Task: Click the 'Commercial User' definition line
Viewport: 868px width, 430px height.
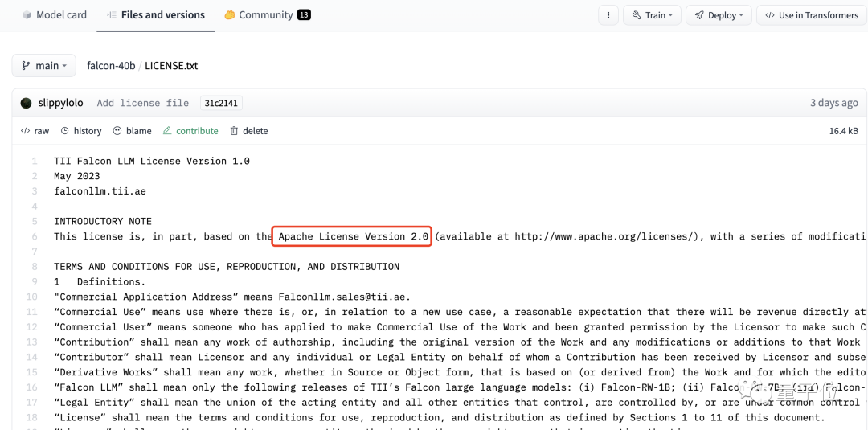Action: 460,327
